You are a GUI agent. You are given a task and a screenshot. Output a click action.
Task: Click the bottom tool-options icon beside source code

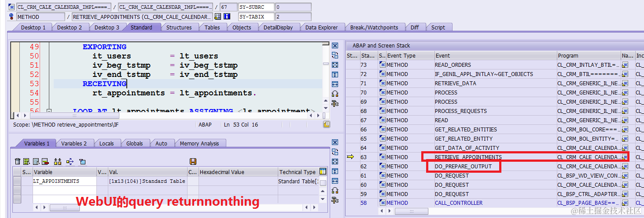[x=335, y=103]
